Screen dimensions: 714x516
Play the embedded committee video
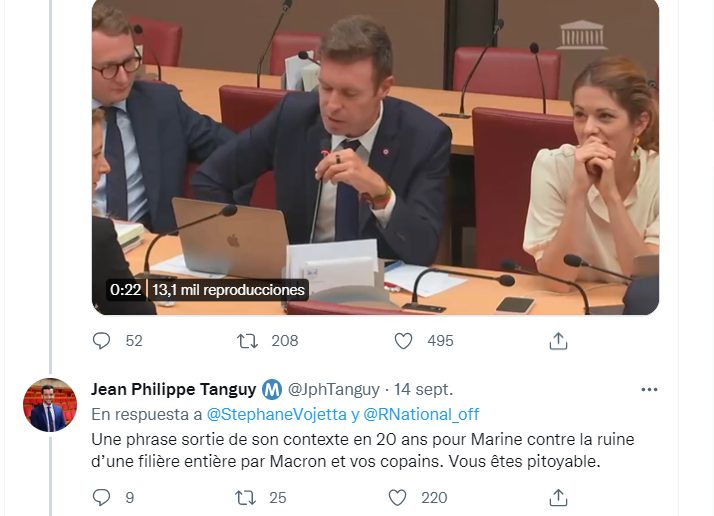pos(375,157)
